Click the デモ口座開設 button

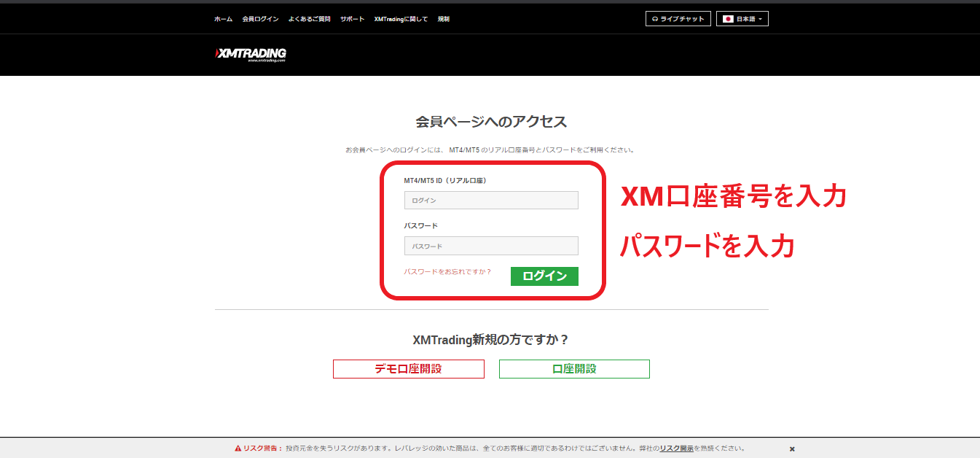(x=408, y=369)
